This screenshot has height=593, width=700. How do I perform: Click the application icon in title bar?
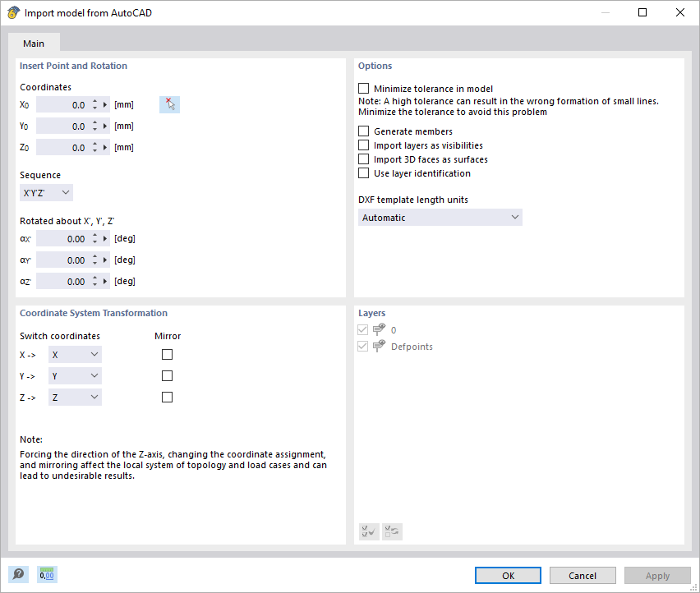coord(13,13)
